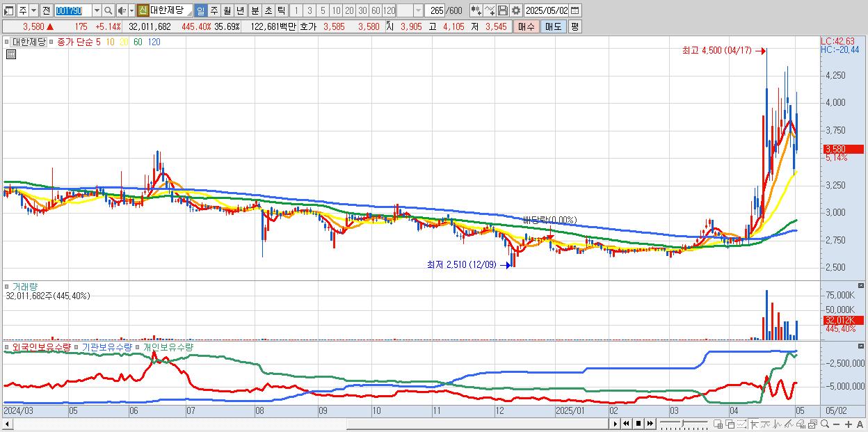Click the 전 button
Screen dimensions: 868x432
(46, 10)
